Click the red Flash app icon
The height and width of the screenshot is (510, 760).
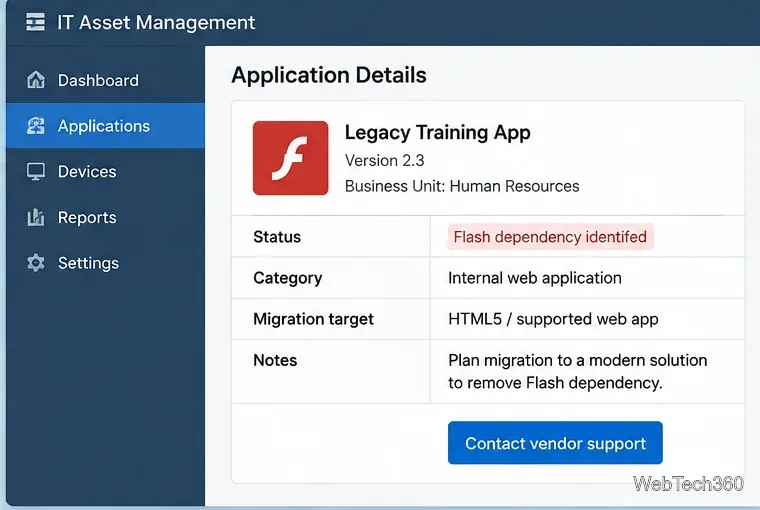point(290,158)
